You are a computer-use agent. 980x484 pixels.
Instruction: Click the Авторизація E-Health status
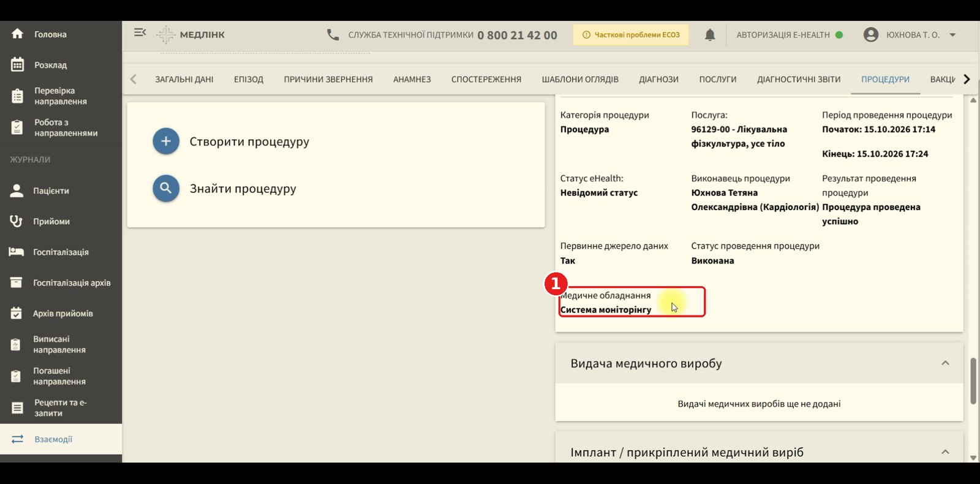pos(790,35)
